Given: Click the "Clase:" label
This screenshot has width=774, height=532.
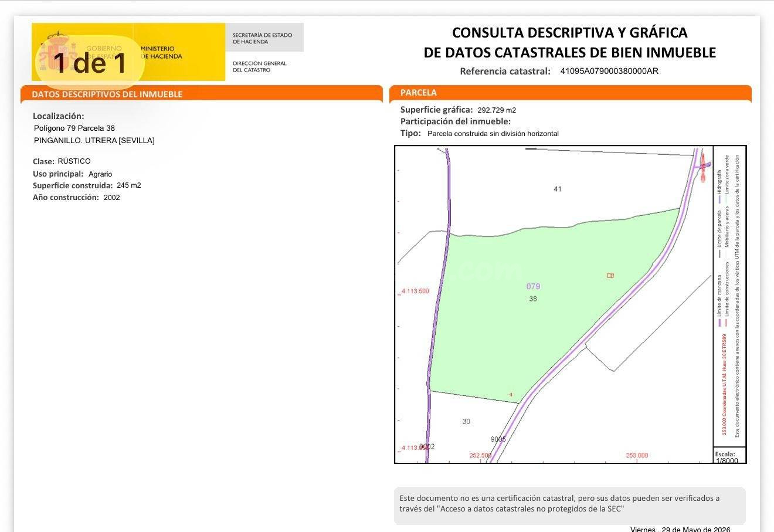Looking at the screenshot, I should click(44, 161).
